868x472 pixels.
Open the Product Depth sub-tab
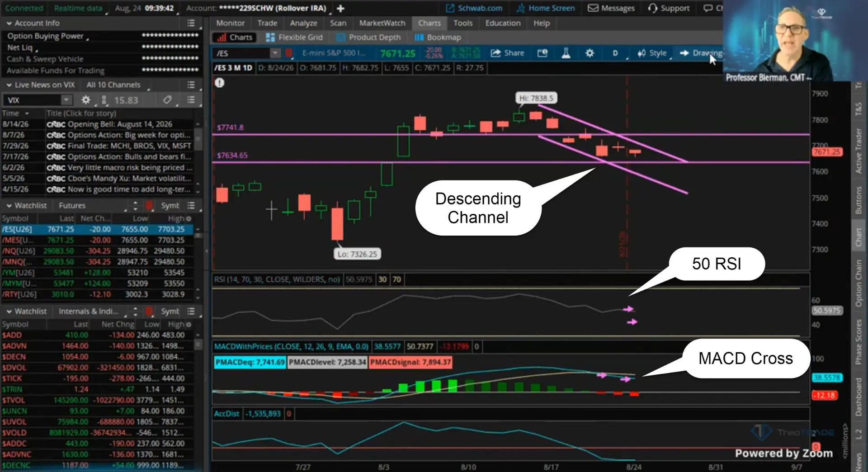[x=369, y=38]
